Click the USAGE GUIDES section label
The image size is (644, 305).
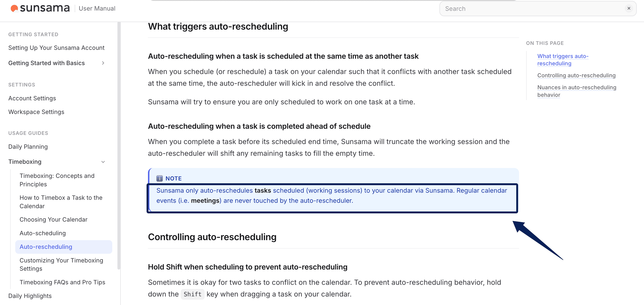coord(28,133)
